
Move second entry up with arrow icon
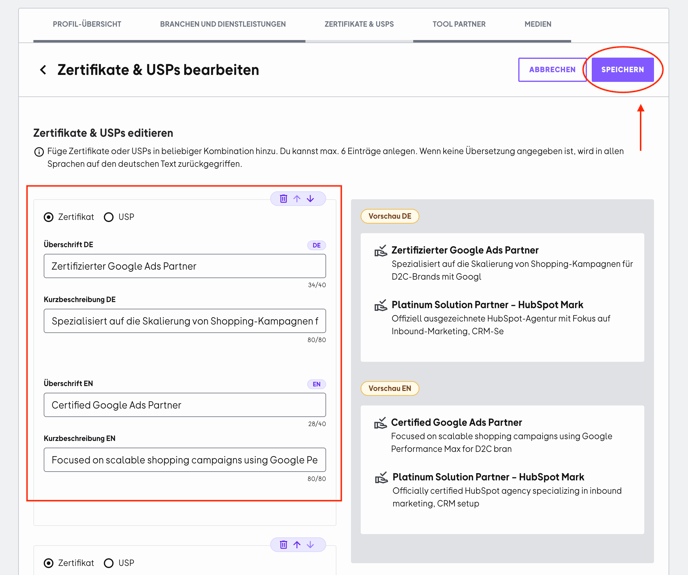(297, 545)
